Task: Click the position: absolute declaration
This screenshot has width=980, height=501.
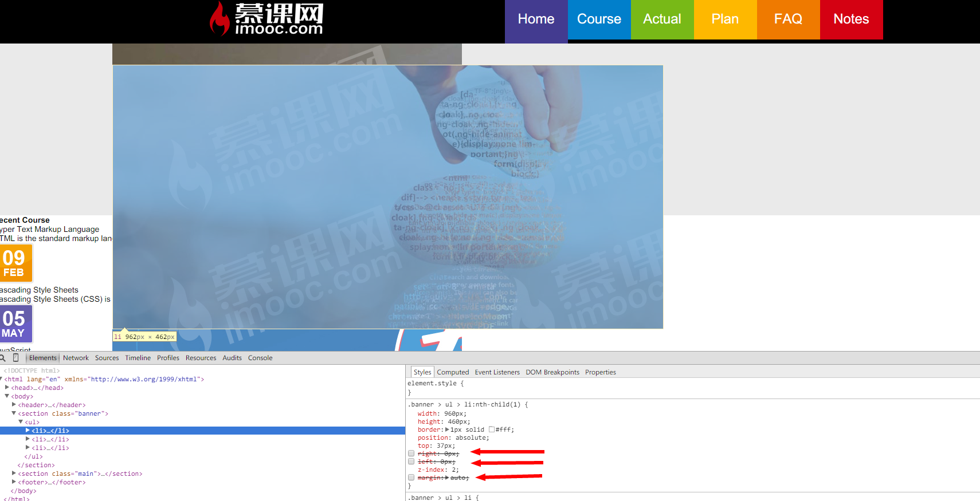Action: click(x=453, y=437)
